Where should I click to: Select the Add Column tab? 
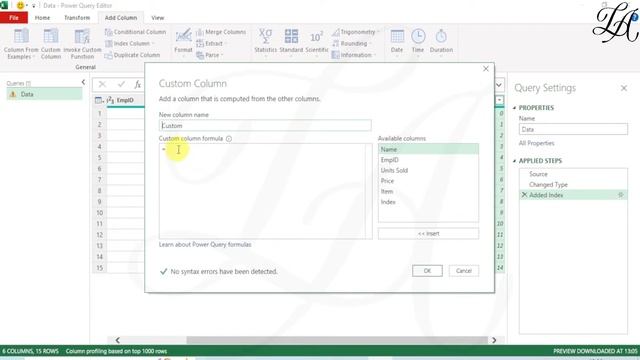click(x=121, y=18)
